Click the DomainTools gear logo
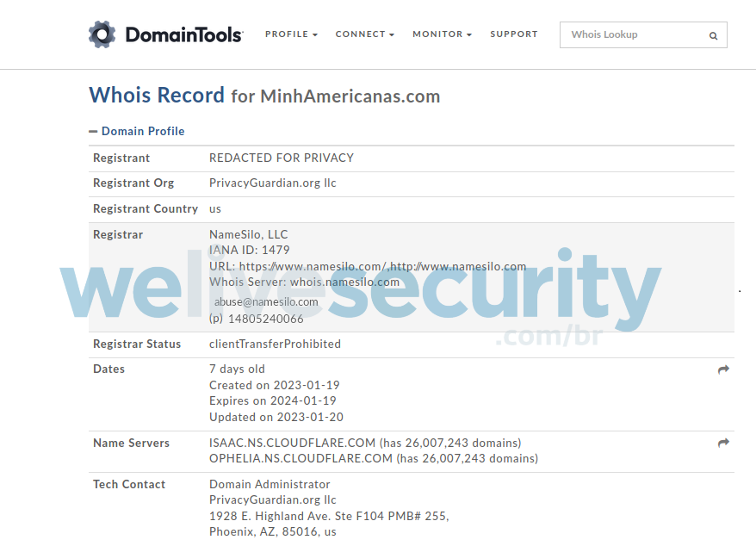The height and width of the screenshot is (546, 756). 102,34
